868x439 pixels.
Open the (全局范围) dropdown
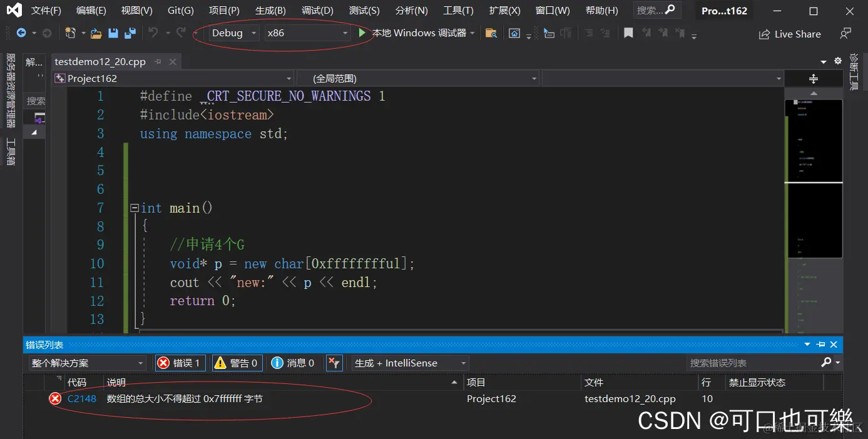click(417, 78)
